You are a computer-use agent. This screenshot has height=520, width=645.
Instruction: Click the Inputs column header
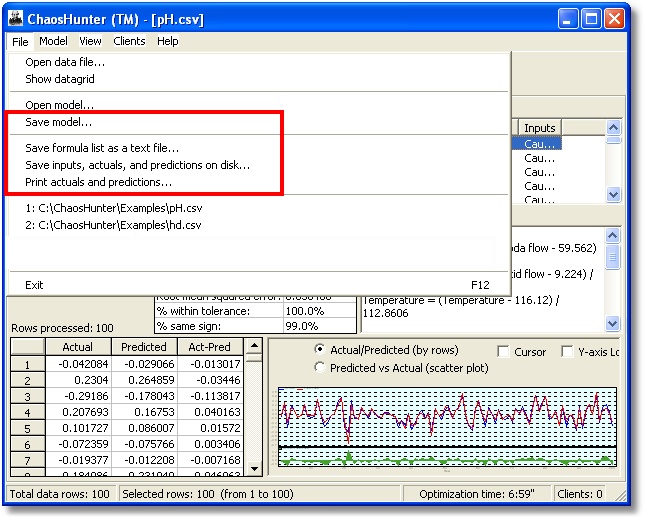click(539, 128)
